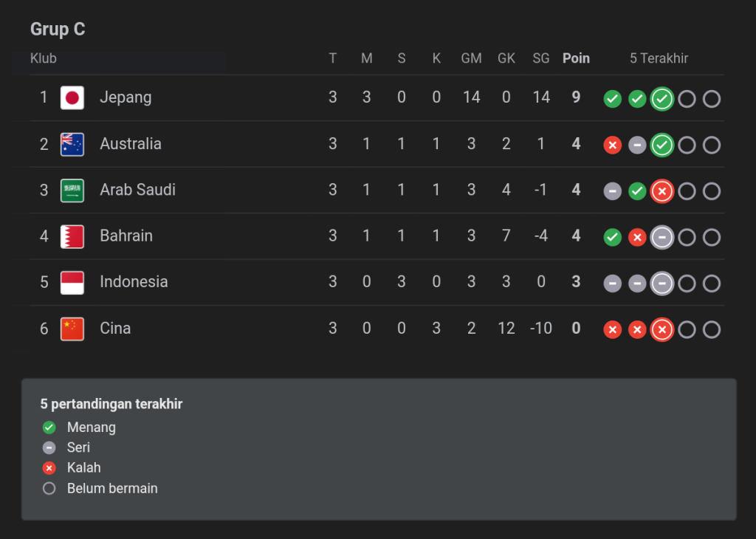
Task: Click the SG column header
Action: (x=541, y=58)
